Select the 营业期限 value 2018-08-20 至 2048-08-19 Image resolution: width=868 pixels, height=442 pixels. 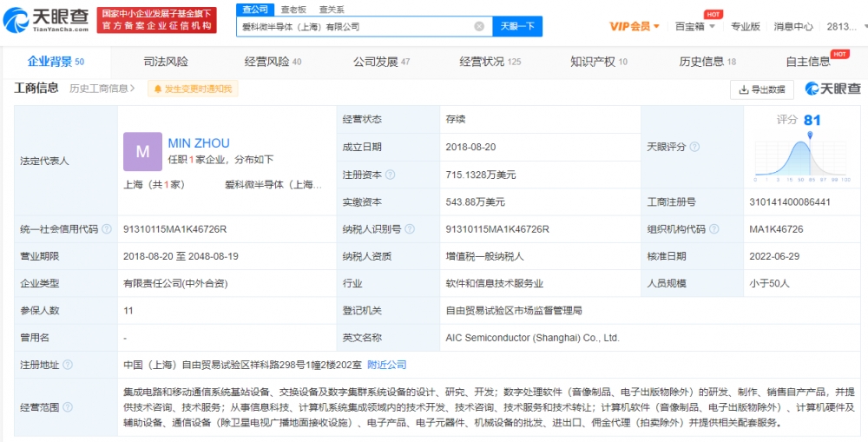point(181,256)
